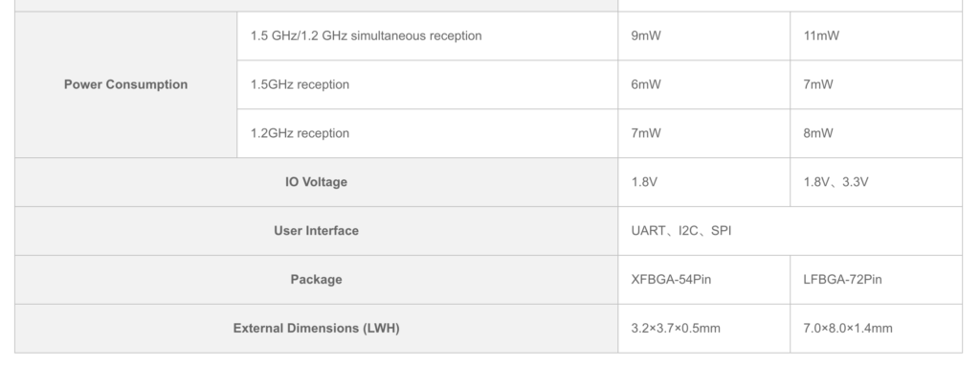Select the 1.8V voltage cell
This screenshot has height=368, width=980.
[703, 182]
